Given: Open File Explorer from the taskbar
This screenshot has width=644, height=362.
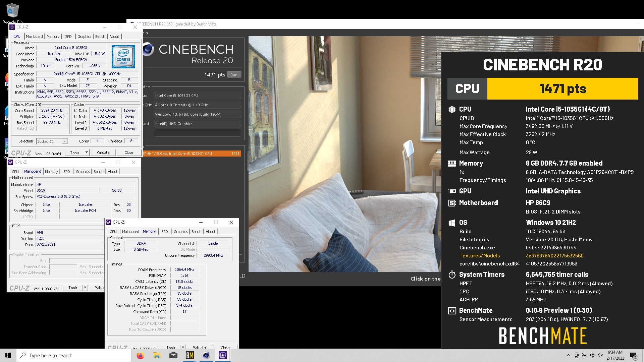Looking at the screenshot, I should [157, 355].
